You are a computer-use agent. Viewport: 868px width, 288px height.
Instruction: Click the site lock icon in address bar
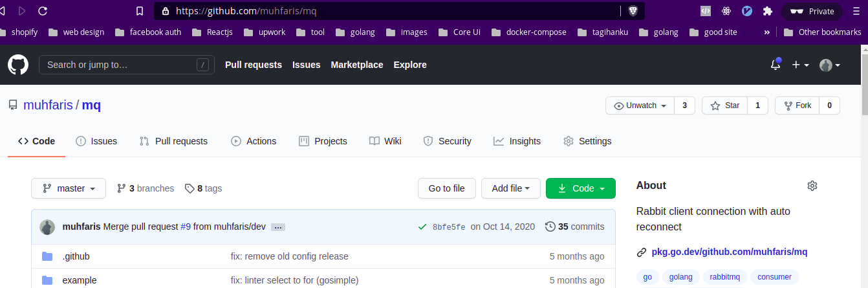[165, 11]
